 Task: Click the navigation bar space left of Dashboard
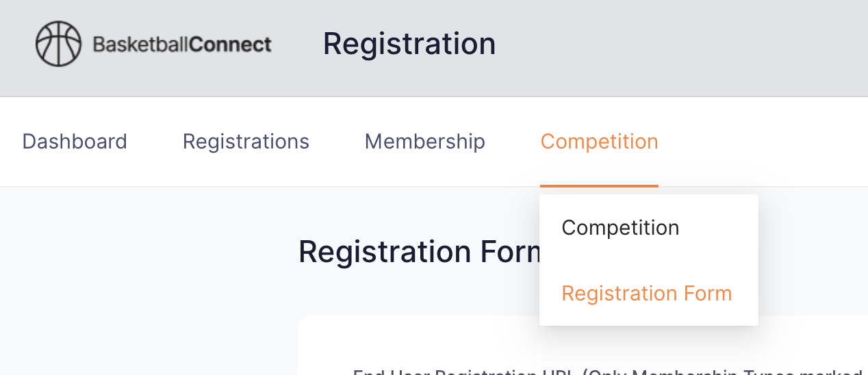pyautogui.click(x=10, y=142)
